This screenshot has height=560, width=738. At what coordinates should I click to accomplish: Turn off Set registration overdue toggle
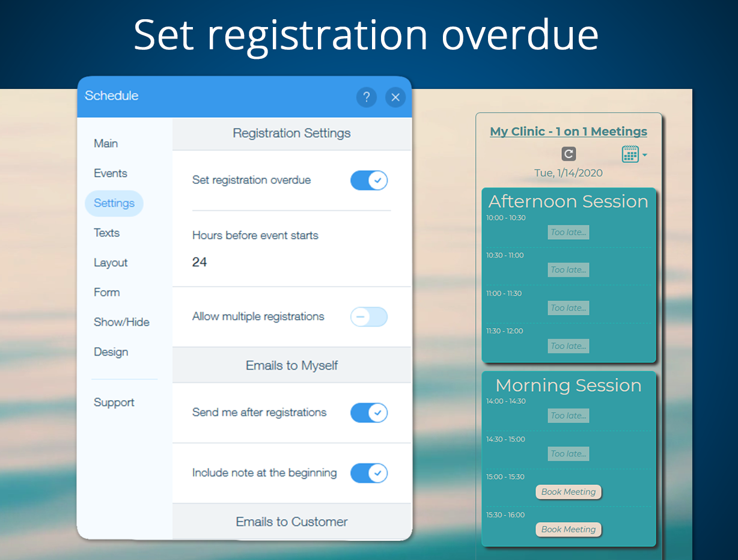coord(369,180)
